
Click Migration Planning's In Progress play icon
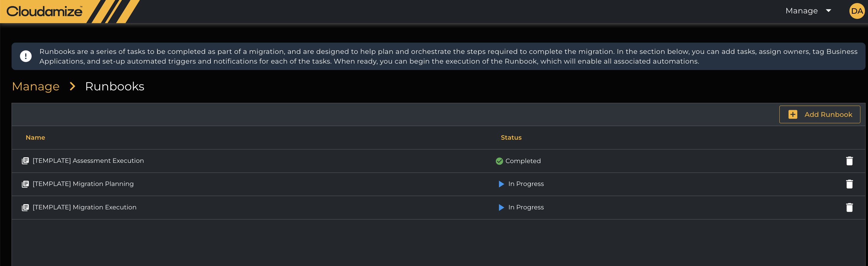point(501,184)
